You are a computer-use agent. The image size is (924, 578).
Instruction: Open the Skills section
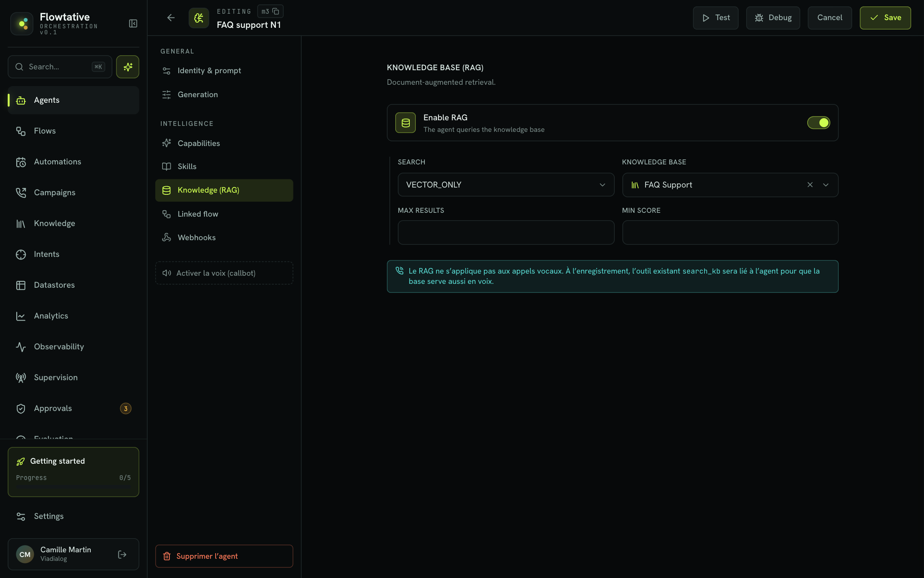pos(224,167)
